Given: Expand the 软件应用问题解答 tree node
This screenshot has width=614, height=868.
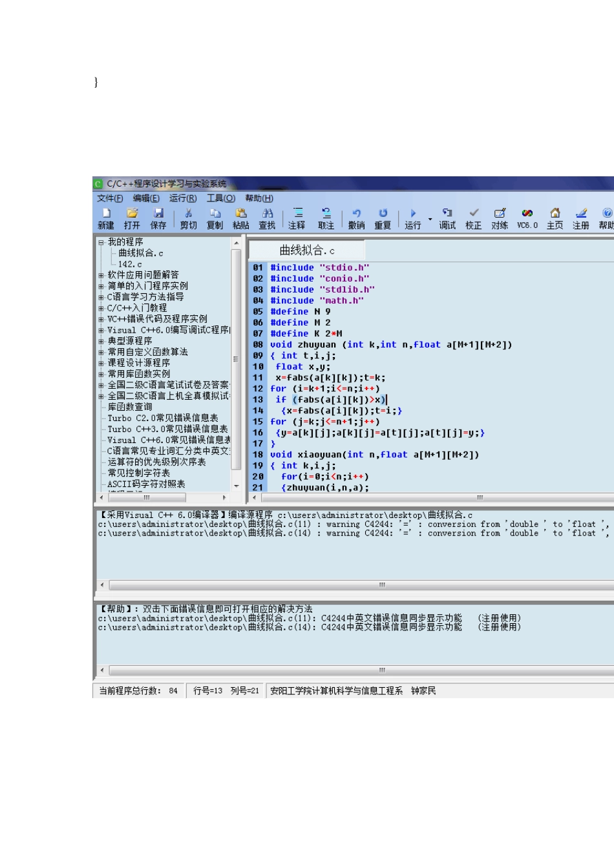Looking at the screenshot, I should tap(101, 275).
